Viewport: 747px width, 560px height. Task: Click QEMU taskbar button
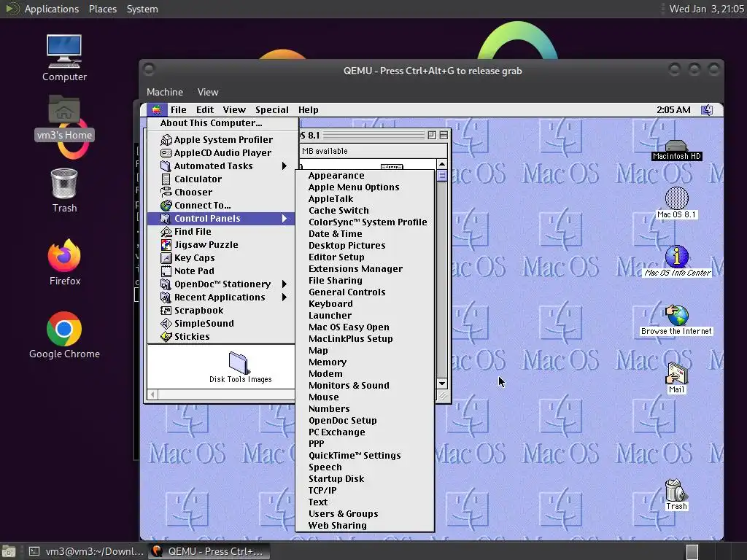click(209, 551)
